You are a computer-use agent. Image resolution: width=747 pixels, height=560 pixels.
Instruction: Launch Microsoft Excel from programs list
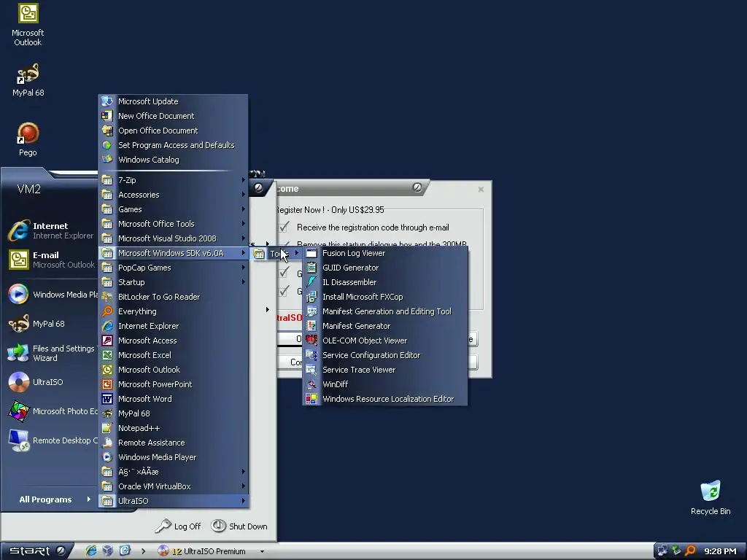tap(174, 355)
